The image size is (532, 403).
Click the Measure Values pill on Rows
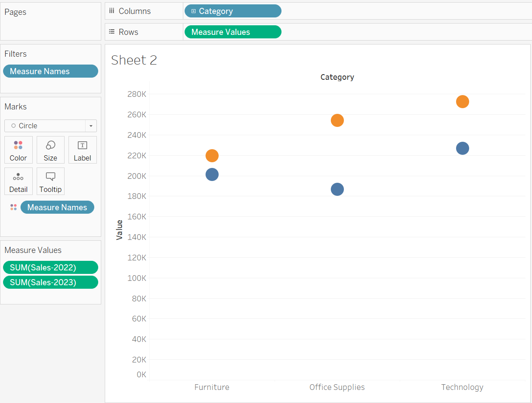pyautogui.click(x=233, y=31)
